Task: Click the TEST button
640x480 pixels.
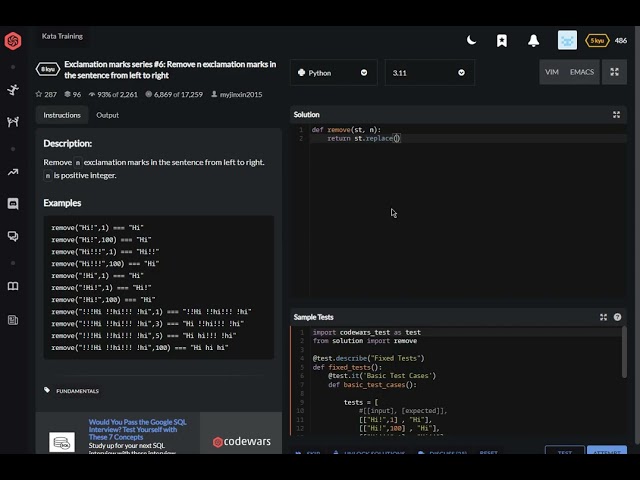Action: point(565,451)
